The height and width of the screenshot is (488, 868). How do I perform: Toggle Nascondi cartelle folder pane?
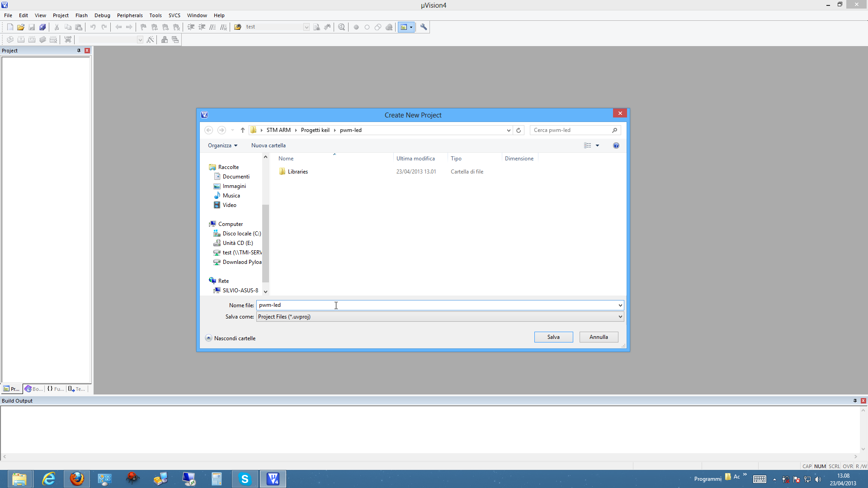pyautogui.click(x=230, y=338)
